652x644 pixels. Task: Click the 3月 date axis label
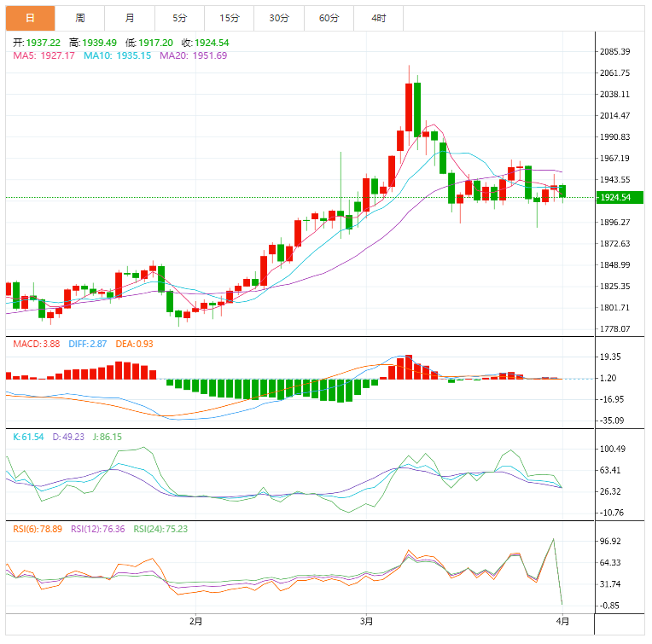[x=366, y=622]
